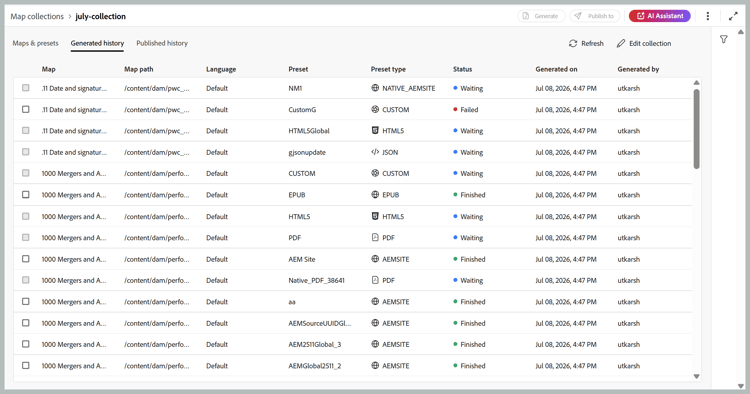Click the AEMSITE globe icon in AEMSourceUUIDGl row

click(375, 323)
